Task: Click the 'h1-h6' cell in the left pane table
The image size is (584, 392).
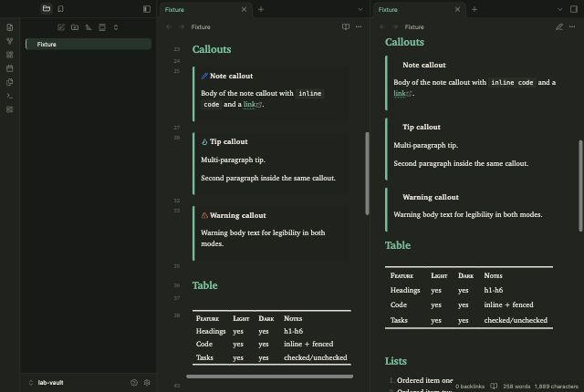Action: (293, 331)
